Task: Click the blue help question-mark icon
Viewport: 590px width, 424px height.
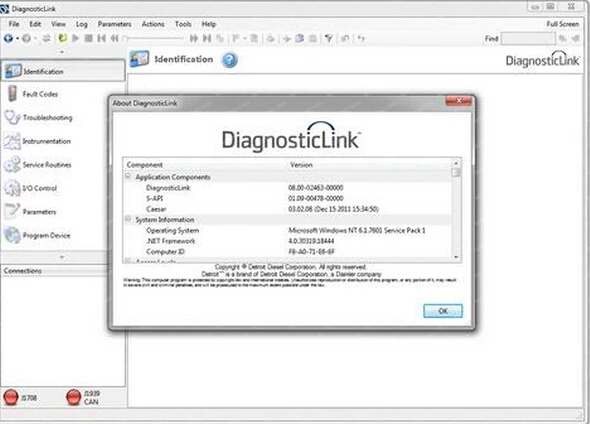Action: pyautogui.click(x=230, y=60)
